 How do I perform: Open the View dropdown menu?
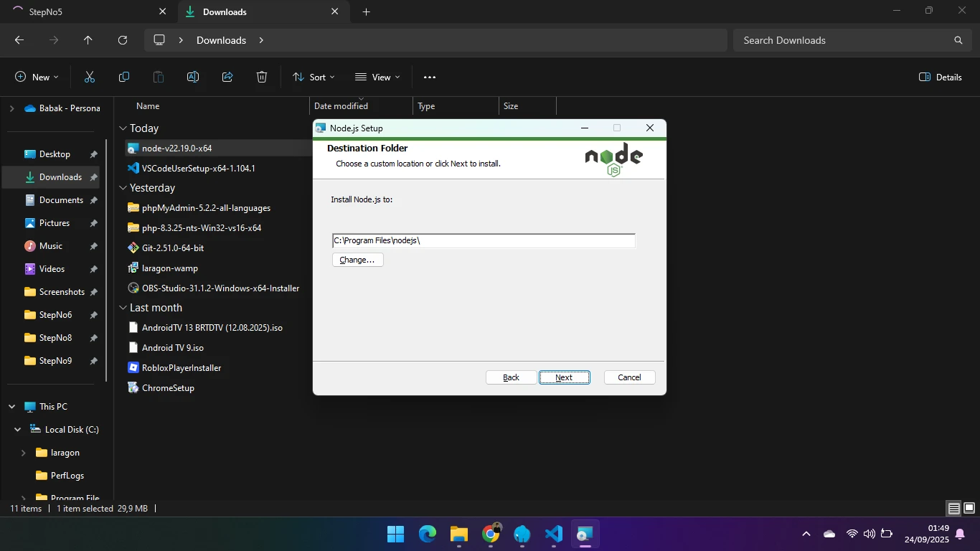(x=377, y=77)
